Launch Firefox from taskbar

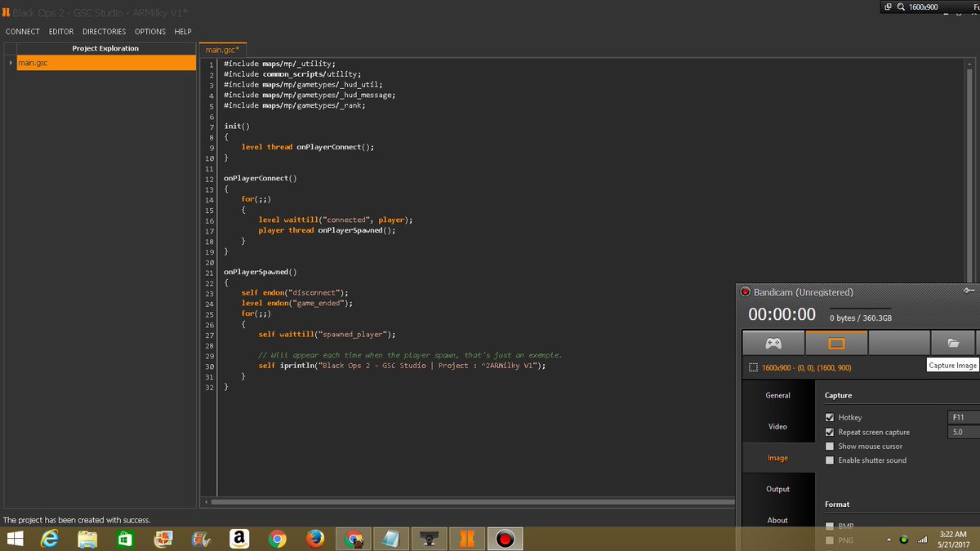[315, 540]
